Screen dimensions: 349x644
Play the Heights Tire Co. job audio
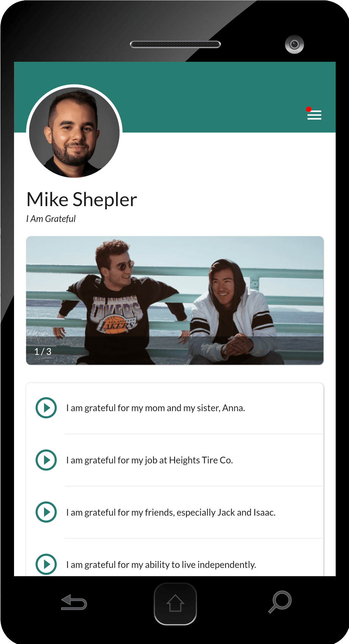click(46, 460)
